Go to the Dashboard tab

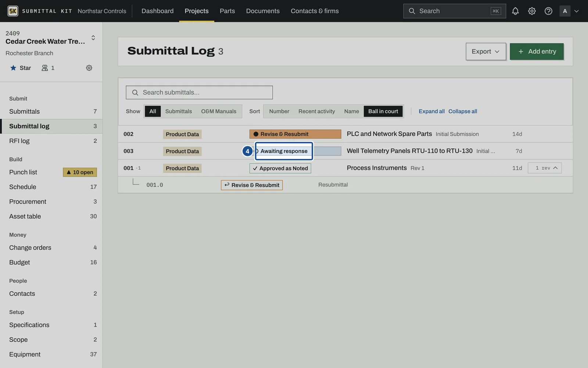tap(157, 11)
